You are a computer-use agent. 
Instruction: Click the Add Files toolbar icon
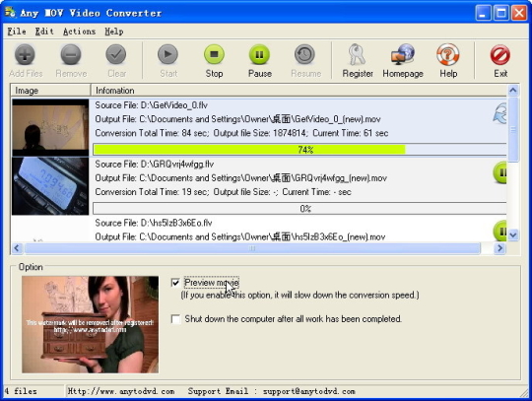25,54
